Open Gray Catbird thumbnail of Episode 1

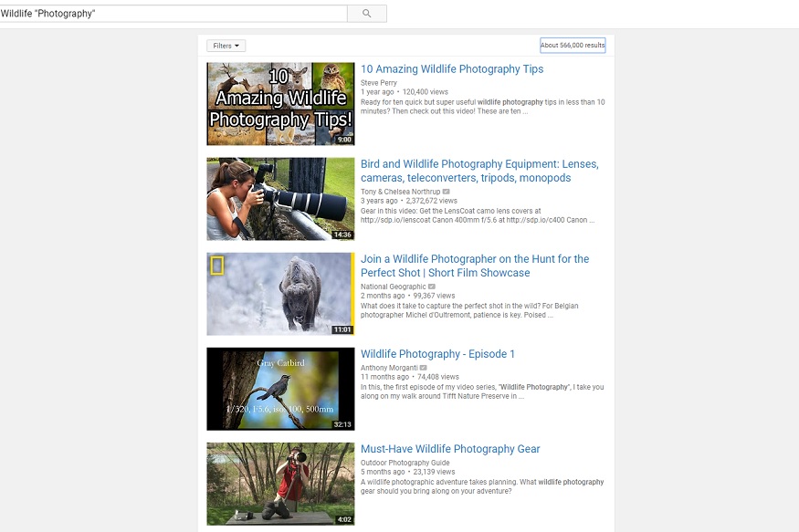[x=280, y=389]
